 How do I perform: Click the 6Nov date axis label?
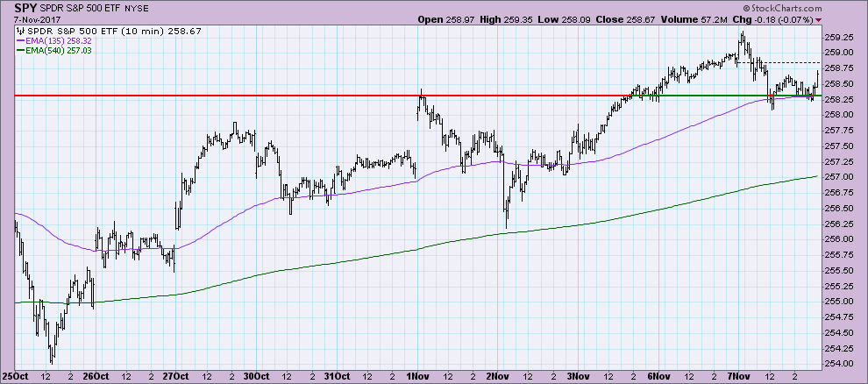660,376
